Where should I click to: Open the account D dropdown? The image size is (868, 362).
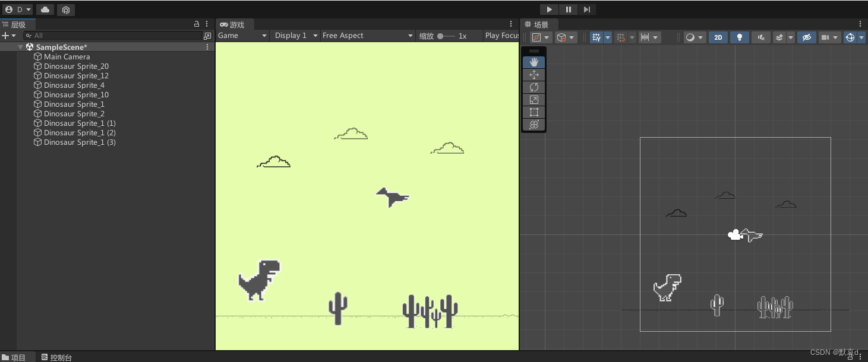click(18, 9)
